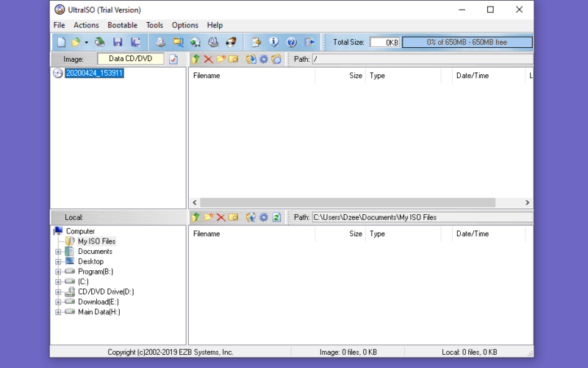
Task: Click the gear icon in Local toolbar
Action: tap(264, 217)
